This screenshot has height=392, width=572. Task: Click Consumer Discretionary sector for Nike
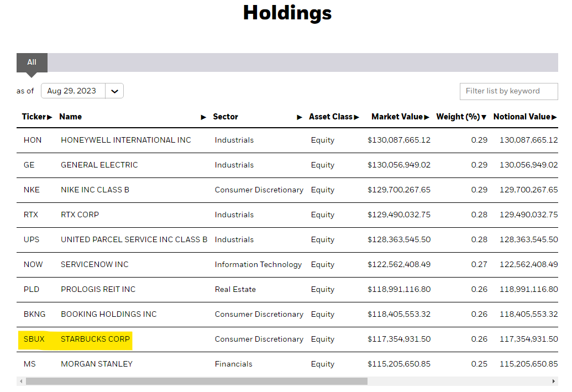click(259, 190)
